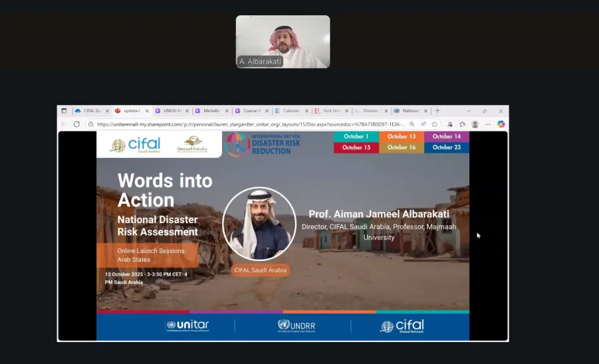Image resolution: width=599 pixels, height=364 pixels.
Task: Click the CIFAL Saudi Arabia orange label
Action: (260, 270)
